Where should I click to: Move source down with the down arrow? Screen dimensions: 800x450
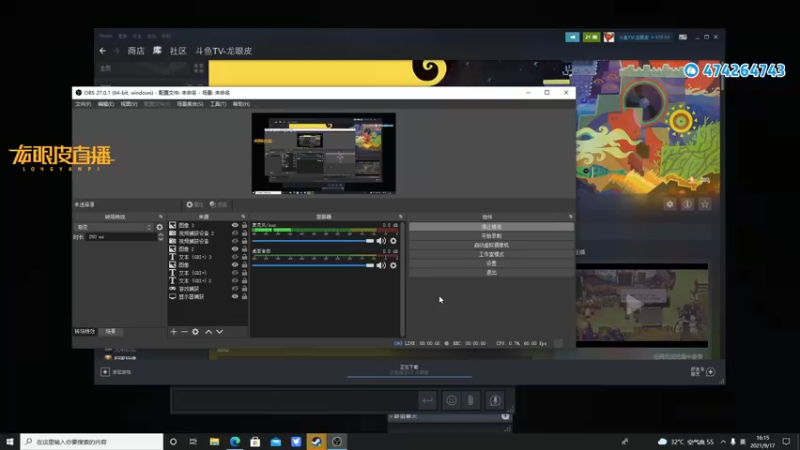point(219,332)
